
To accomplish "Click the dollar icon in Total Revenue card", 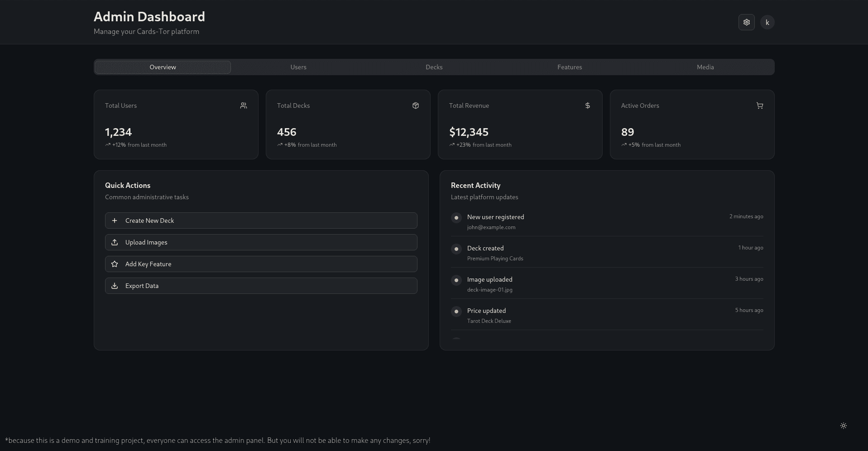I will (588, 106).
